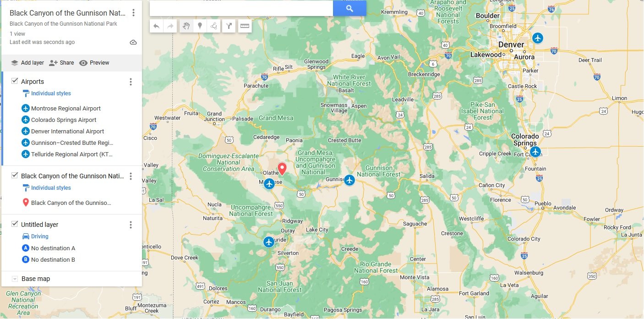Select the Add marker tool

coord(200,26)
